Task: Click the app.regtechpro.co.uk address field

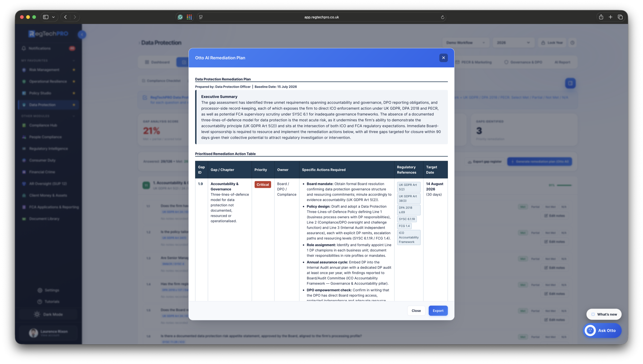Action: [322, 17]
